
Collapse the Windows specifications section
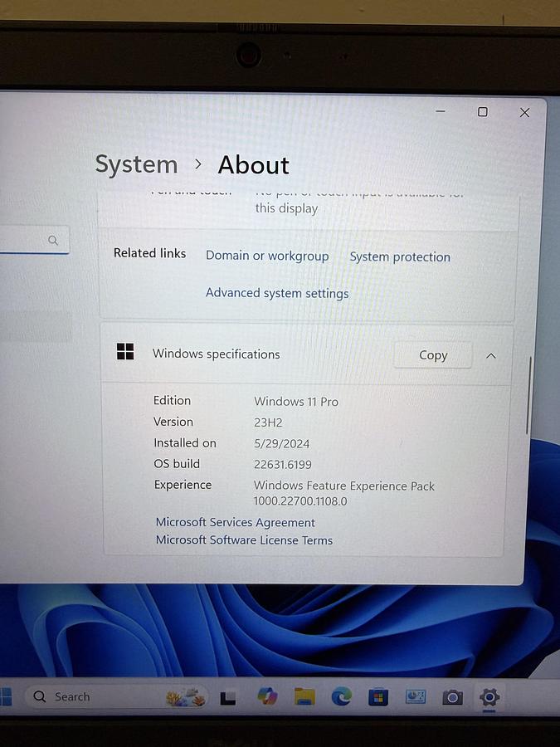[x=491, y=356]
